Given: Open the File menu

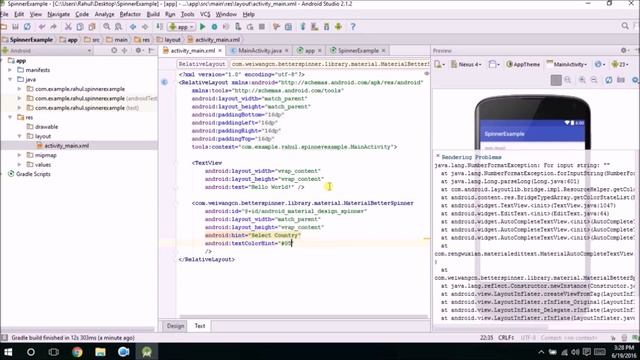Looking at the screenshot, I should point(4,14).
